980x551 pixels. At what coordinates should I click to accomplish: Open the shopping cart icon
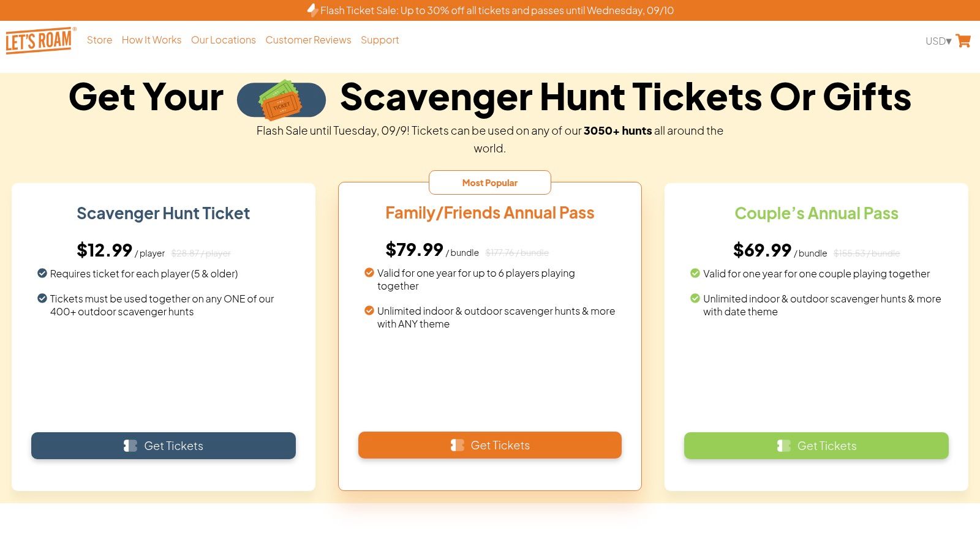[x=963, y=40]
